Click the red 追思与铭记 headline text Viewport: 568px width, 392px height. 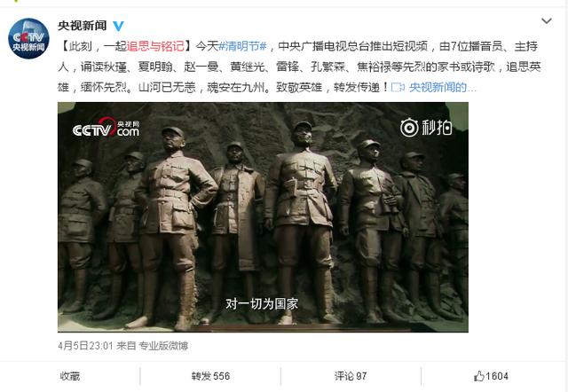tap(155, 46)
